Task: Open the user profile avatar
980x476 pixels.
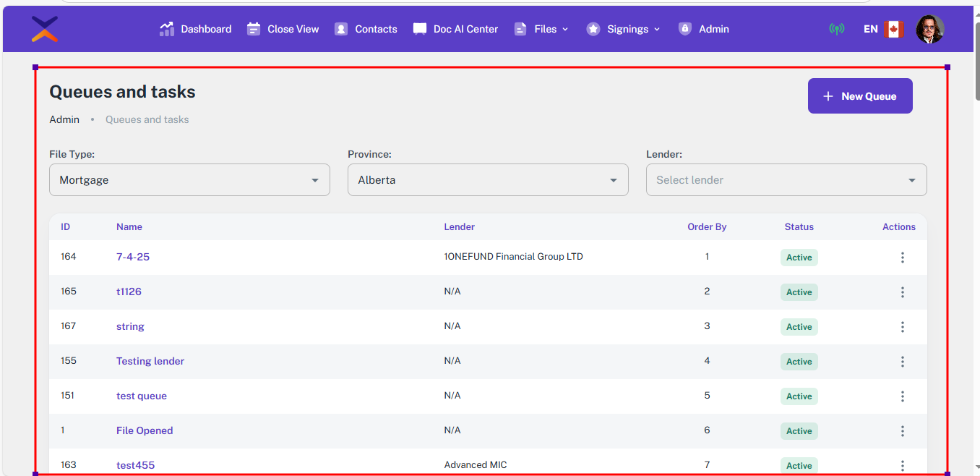Action: pos(929,29)
